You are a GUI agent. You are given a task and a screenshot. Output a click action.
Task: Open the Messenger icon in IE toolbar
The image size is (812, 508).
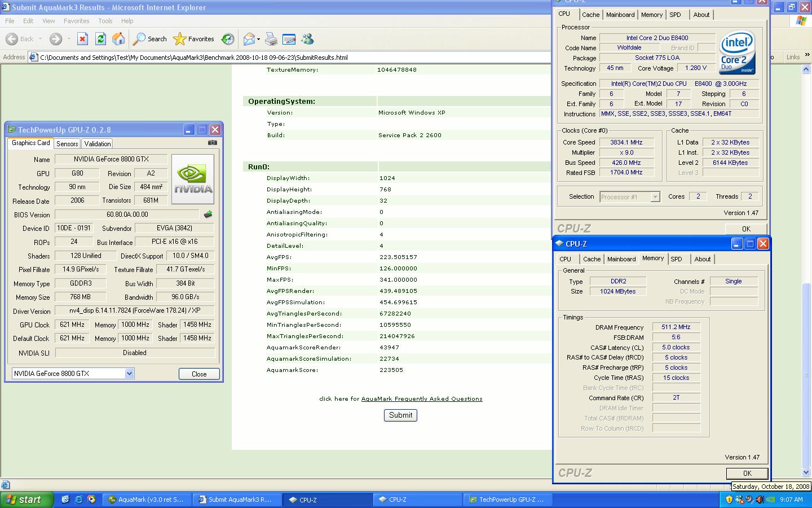[x=307, y=39]
